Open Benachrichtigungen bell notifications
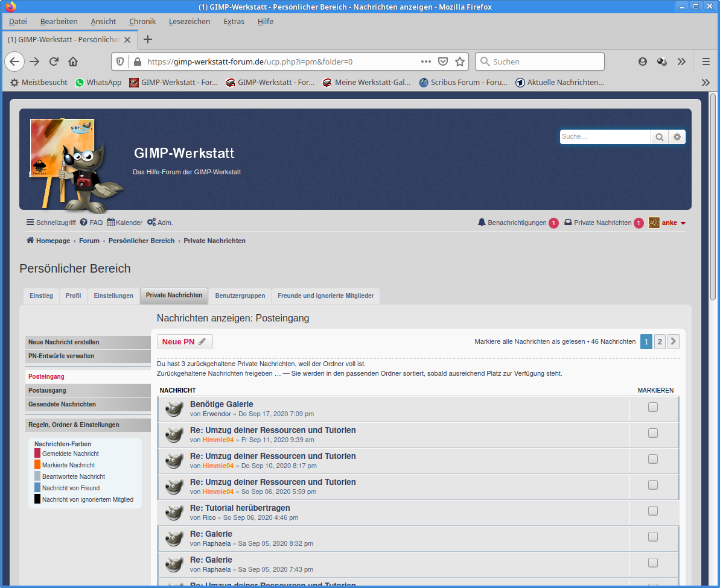 tap(517, 223)
